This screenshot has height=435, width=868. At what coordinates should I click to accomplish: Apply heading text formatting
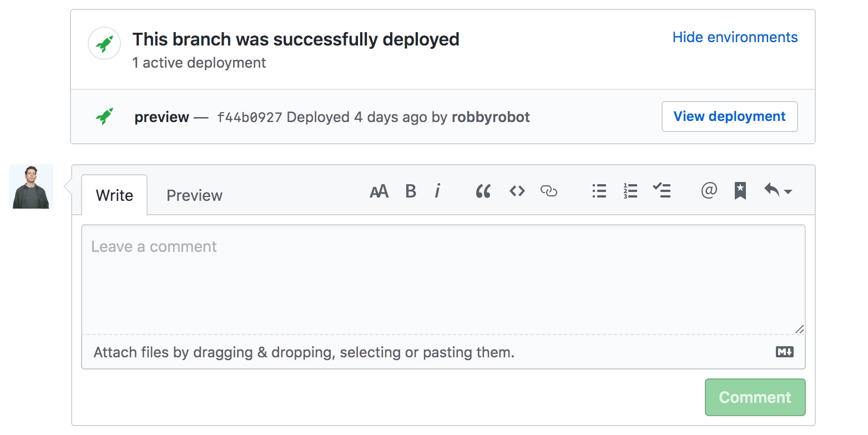(x=379, y=191)
